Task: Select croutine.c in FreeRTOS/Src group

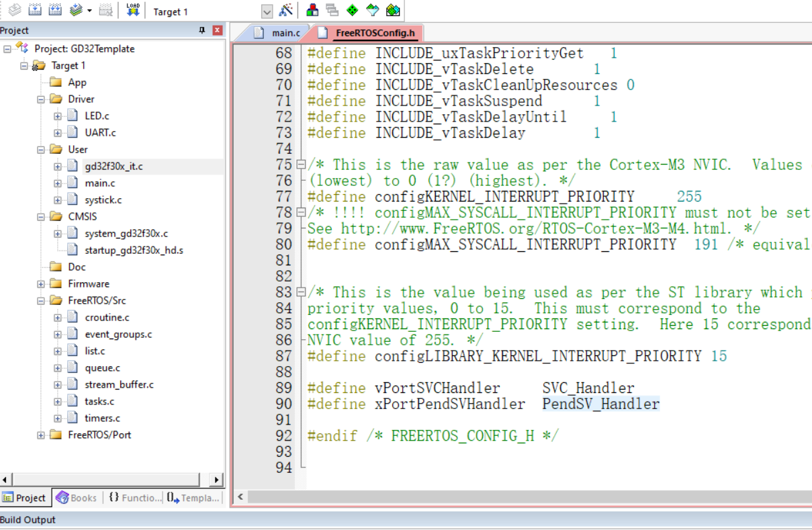Action: (107, 317)
